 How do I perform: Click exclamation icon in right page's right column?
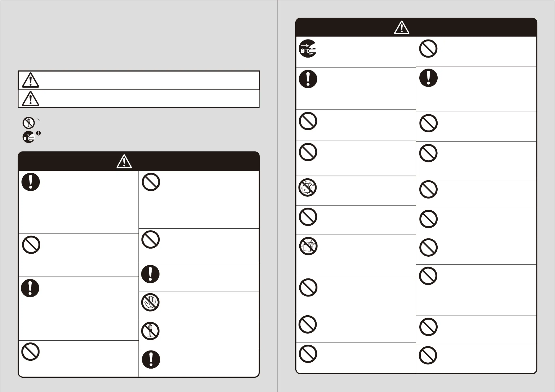428,78
